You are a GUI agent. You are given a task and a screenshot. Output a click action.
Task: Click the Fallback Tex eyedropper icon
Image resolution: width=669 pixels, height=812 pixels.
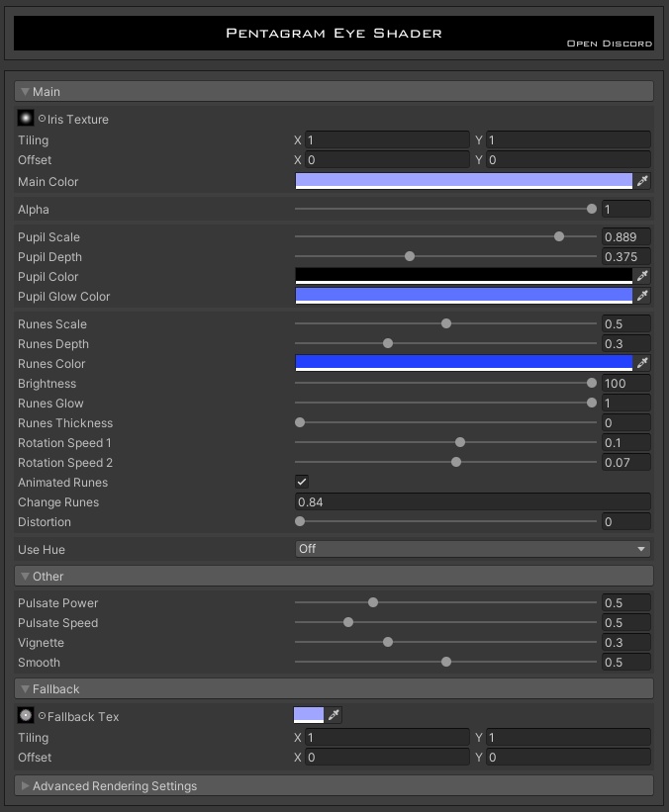pos(334,715)
